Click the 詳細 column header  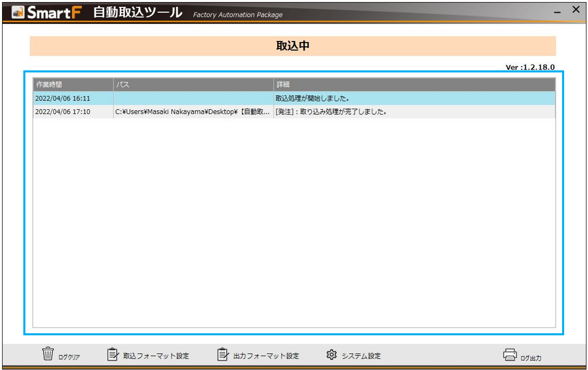click(x=282, y=84)
